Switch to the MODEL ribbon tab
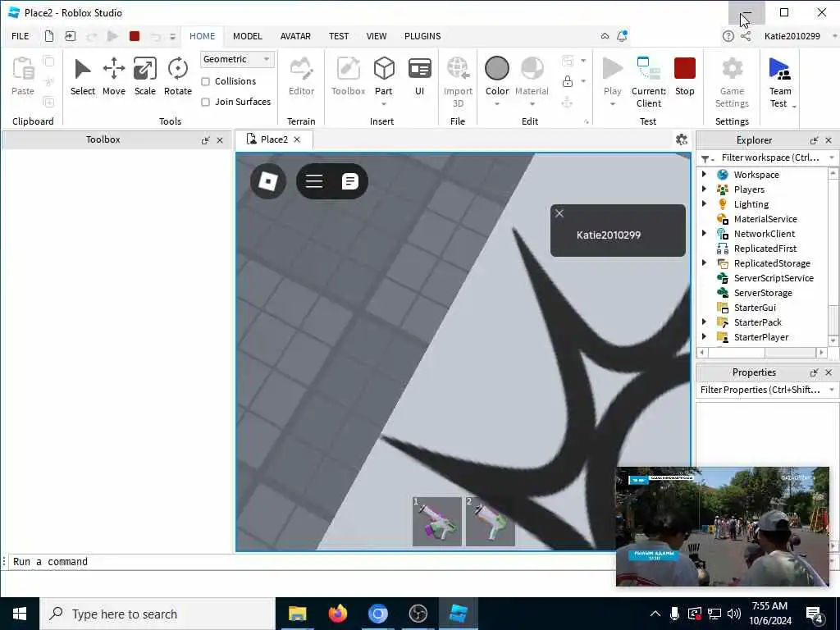This screenshot has height=630, width=840. pyautogui.click(x=248, y=36)
